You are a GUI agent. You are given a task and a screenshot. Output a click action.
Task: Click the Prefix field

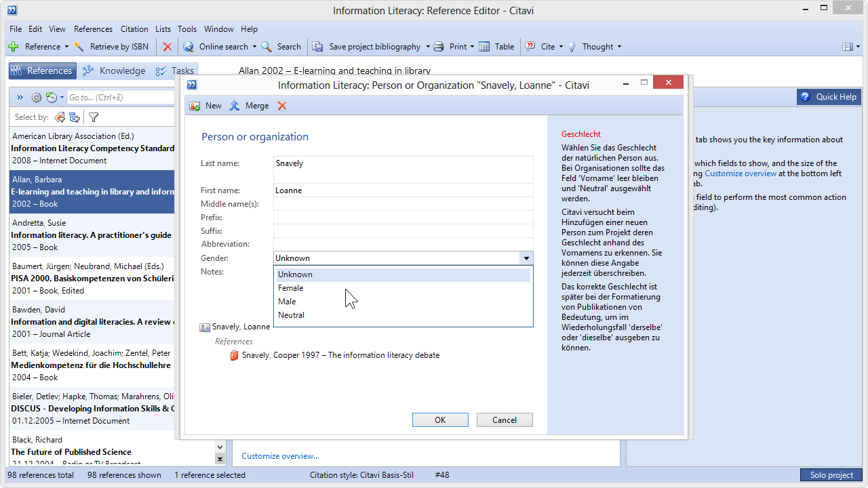(403, 218)
